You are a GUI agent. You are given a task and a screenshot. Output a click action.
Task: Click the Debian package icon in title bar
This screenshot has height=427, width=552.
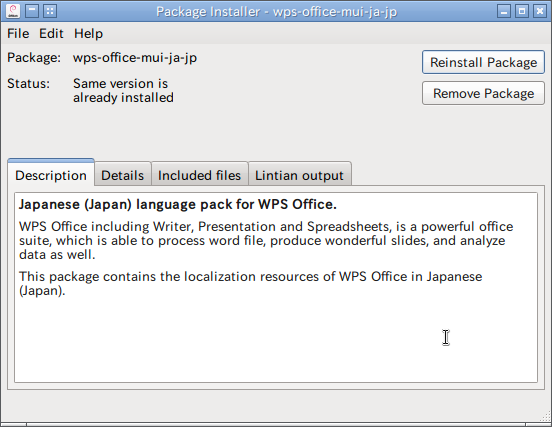13,11
